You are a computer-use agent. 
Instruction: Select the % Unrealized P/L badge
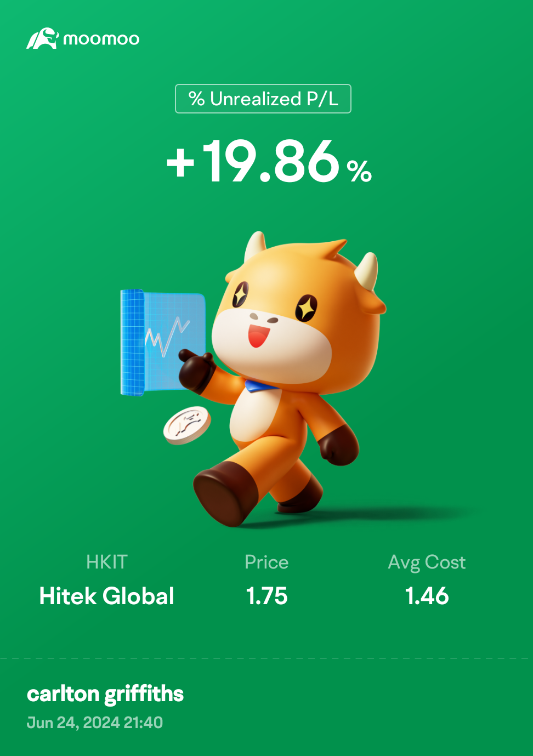[x=263, y=99]
